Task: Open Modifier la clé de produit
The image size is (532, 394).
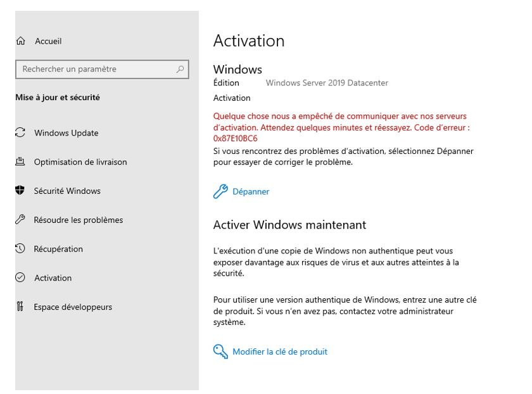Action: click(x=280, y=352)
